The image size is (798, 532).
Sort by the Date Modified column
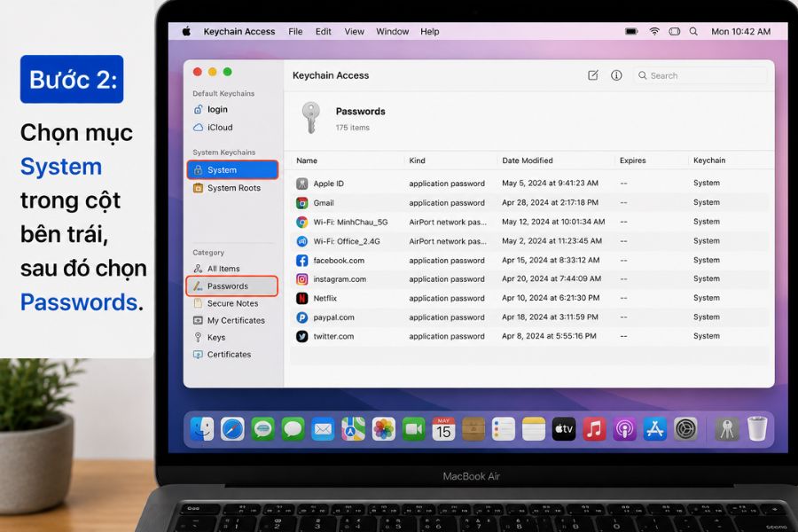pos(528,160)
